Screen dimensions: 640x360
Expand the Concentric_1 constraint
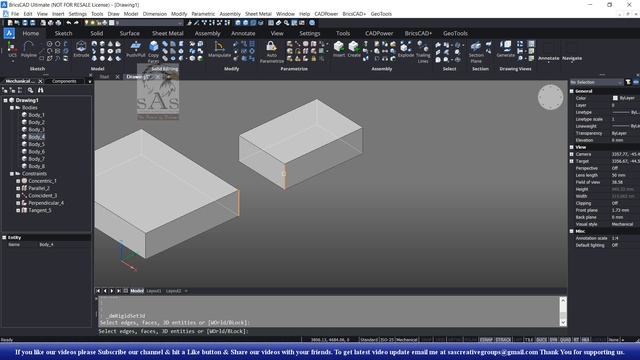pos(18,181)
